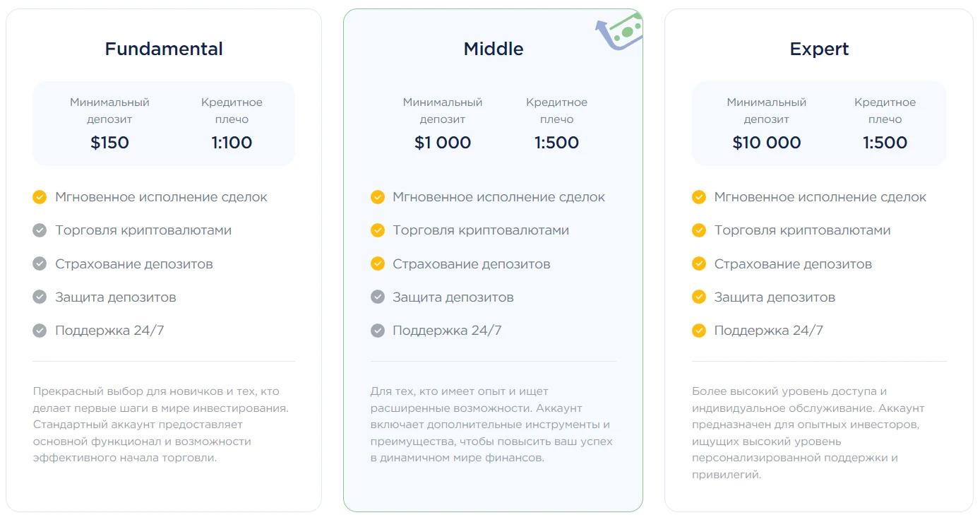This screenshot has width=980, height=515.
Task: Click gray check beside Fundamental's Торговля криптовалютами
Action: point(40,230)
